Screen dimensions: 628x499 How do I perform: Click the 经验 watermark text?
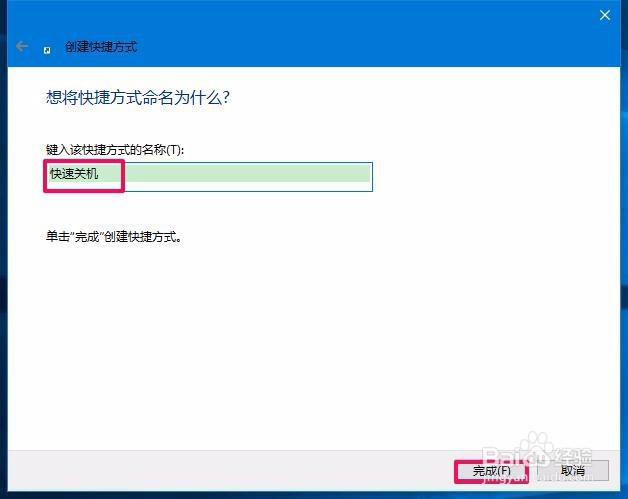tap(573, 456)
